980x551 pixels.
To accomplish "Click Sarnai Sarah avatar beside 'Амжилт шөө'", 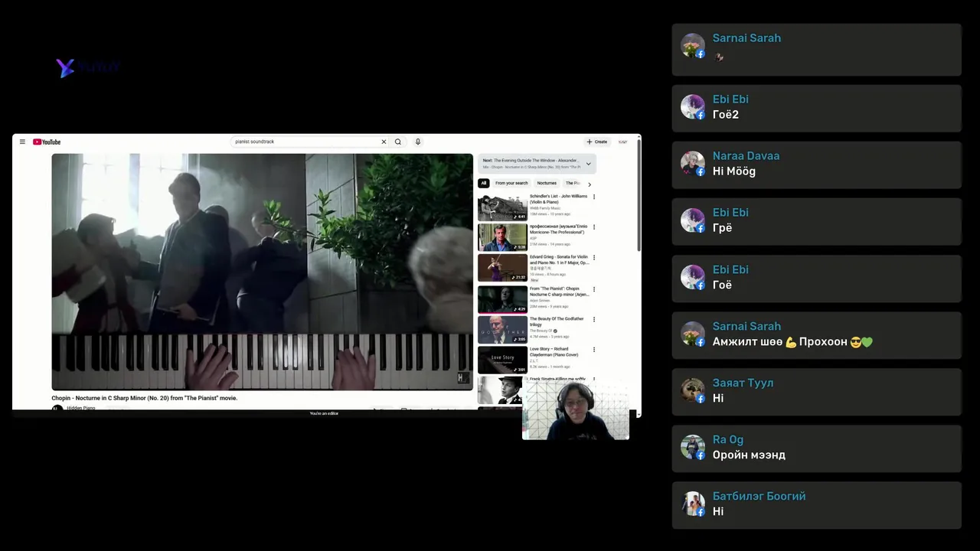I will click(693, 334).
